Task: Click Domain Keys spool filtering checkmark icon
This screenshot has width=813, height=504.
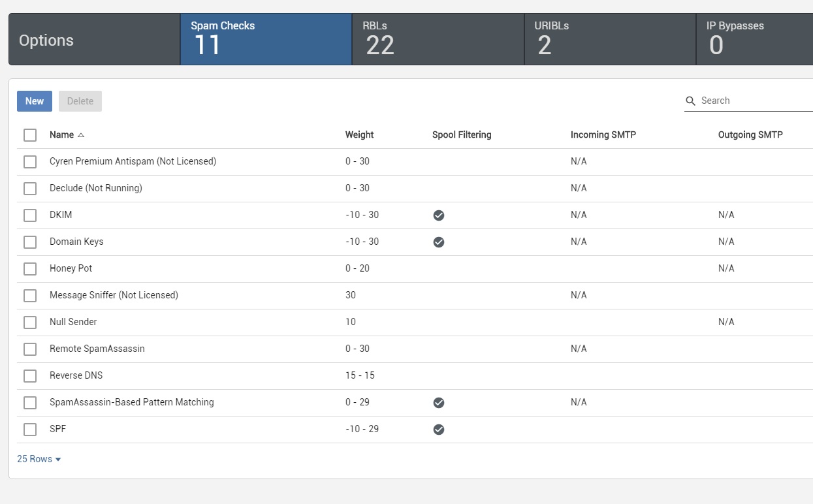Action: click(x=439, y=242)
